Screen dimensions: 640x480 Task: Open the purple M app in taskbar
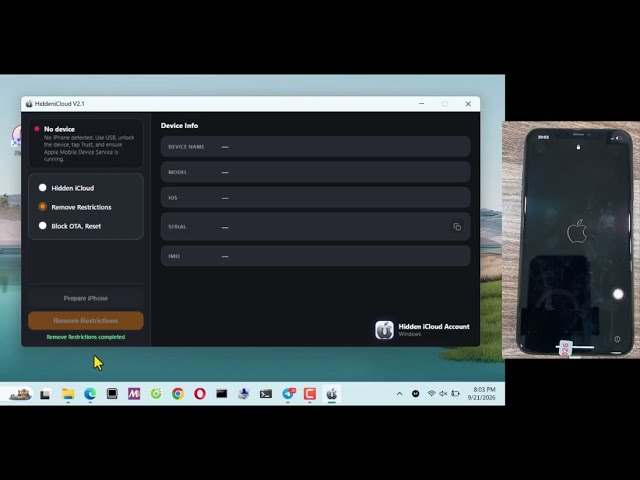coord(134,393)
